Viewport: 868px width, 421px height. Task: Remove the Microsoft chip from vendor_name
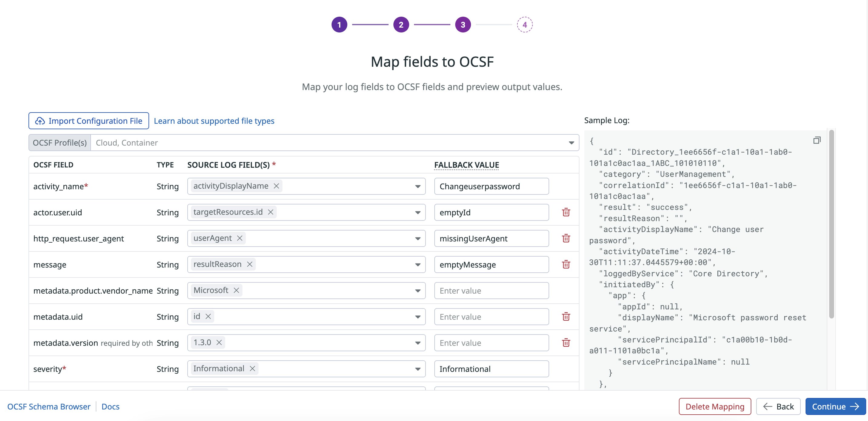[236, 290]
